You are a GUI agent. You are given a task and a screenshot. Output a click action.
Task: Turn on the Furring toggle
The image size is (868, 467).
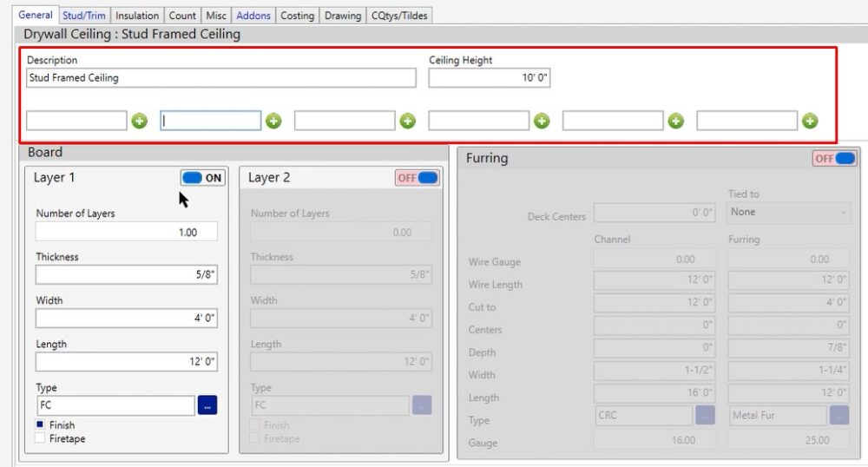tap(834, 159)
